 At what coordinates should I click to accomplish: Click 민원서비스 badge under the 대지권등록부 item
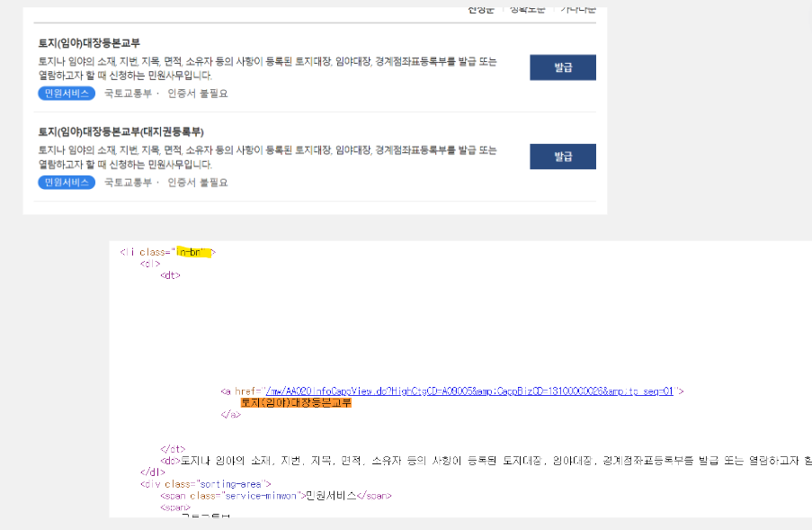tap(67, 183)
